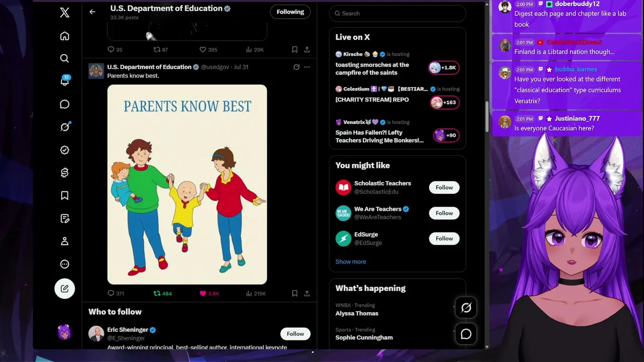View analytics for the 29K views post
This screenshot has width=644, height=362.
[x=255, y=49]
